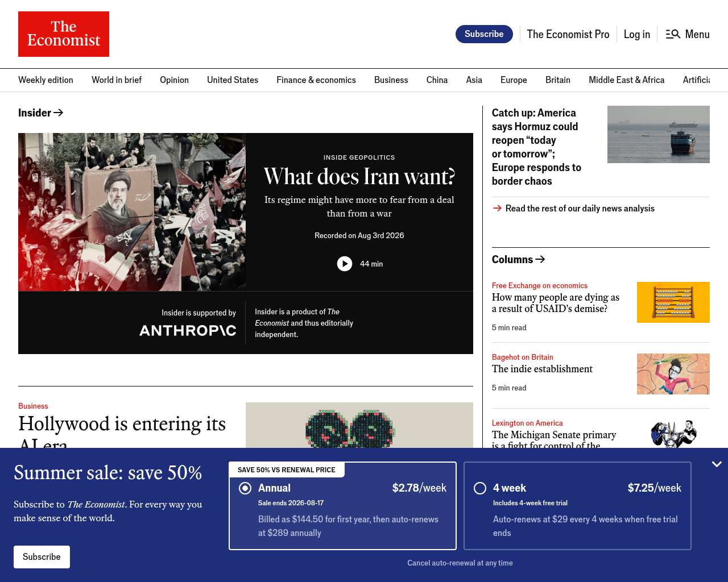Click Lexington on America label
728x582 pixels.
click(x=527, y=423)
